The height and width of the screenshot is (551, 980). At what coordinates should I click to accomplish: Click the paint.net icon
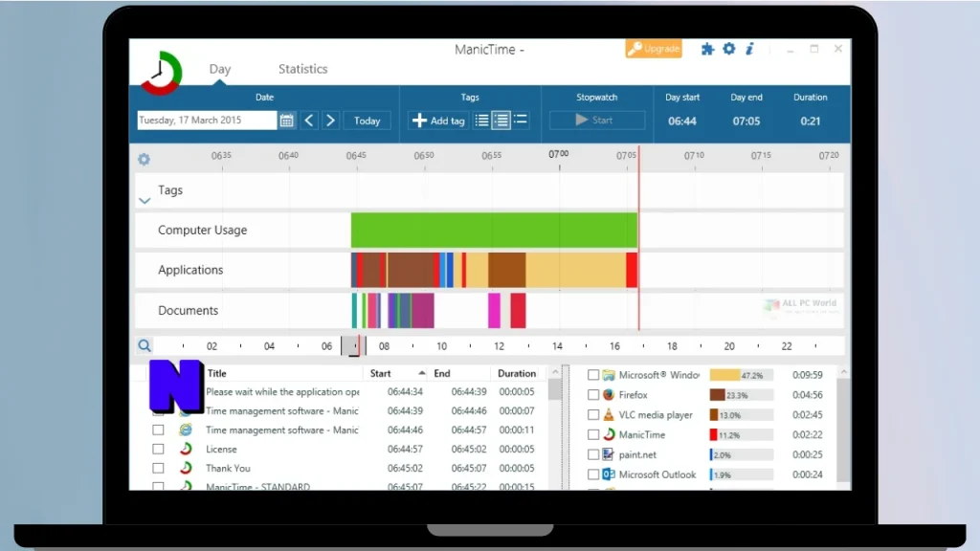[x=609, y=454]
